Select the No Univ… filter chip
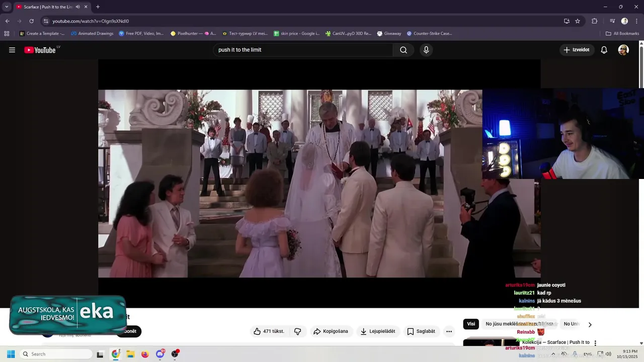Screen dimensions: 644x362 click(572, 324)
